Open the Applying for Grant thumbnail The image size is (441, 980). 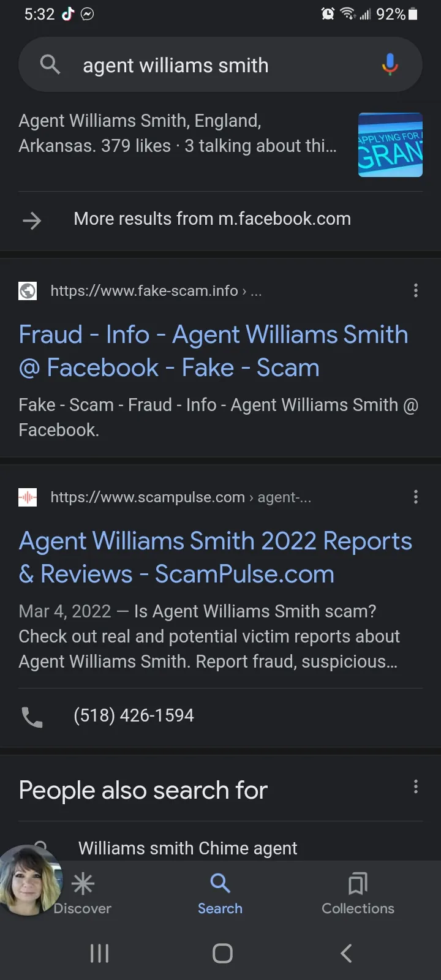(x=390, y=145)
